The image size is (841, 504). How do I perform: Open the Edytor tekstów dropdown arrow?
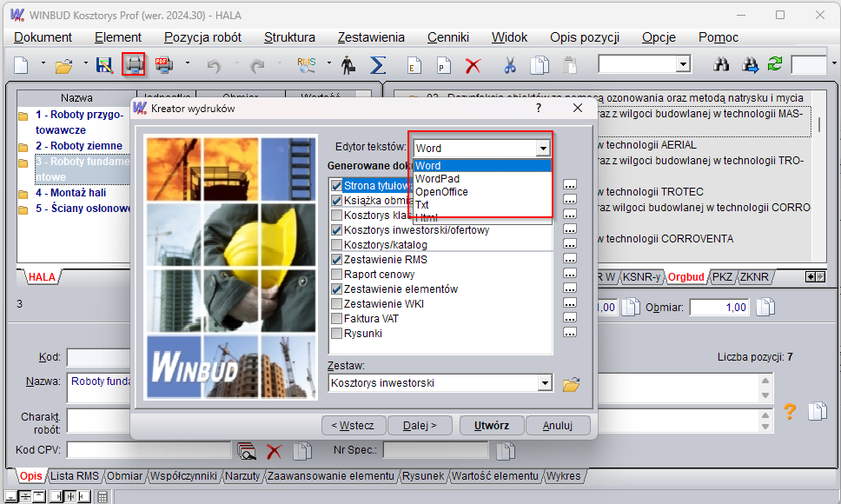point(543,148)
